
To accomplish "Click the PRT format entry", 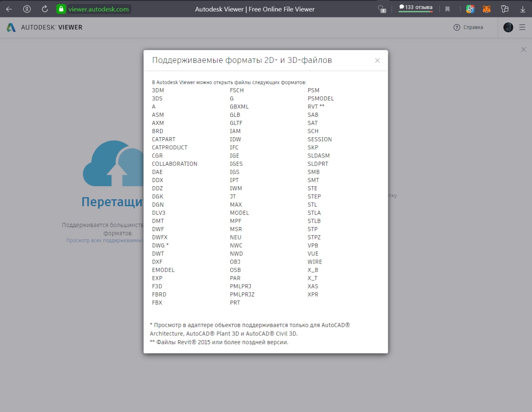I will pos(235,303).
